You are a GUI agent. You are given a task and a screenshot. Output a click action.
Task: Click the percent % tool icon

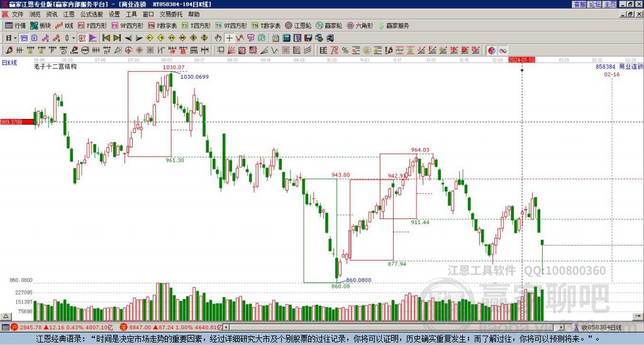point(345,50)
